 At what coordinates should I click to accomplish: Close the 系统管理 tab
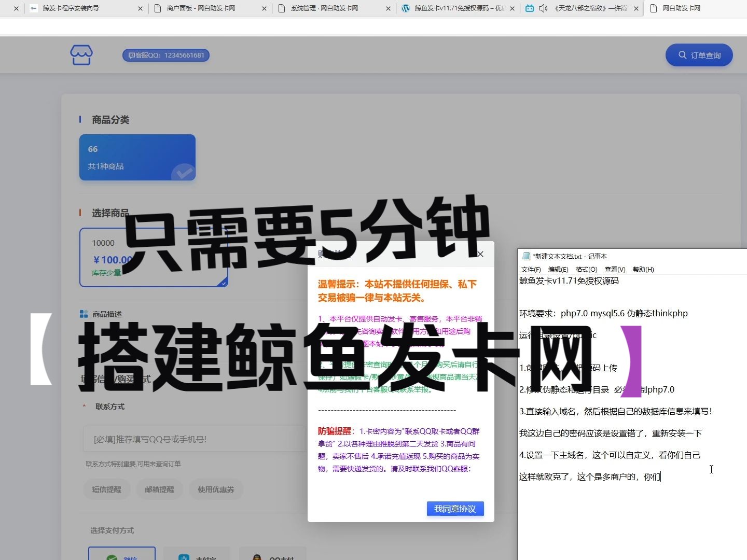389,8
